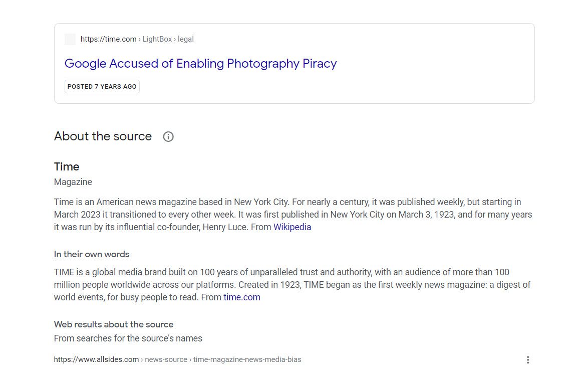Click the Magazine subtitle under Time
588x369 pixels.
click(x=73, y=182)
